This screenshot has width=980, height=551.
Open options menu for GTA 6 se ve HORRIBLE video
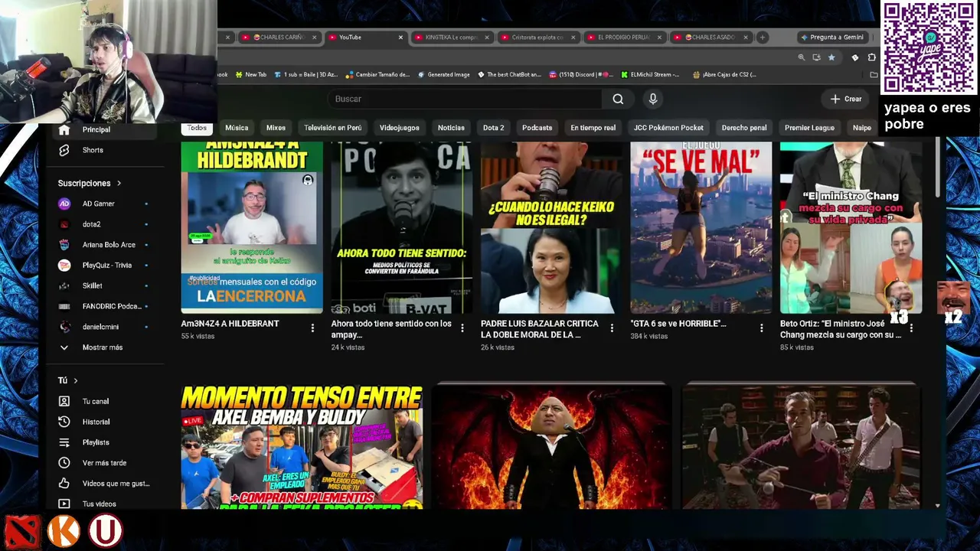[x=761, y=328]
